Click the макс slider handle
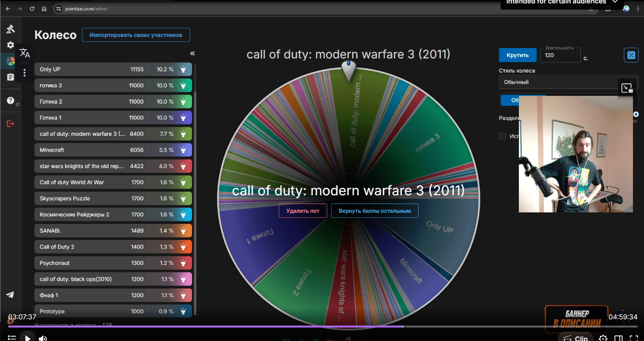The image size is (644, 341). tap(636, 114)
